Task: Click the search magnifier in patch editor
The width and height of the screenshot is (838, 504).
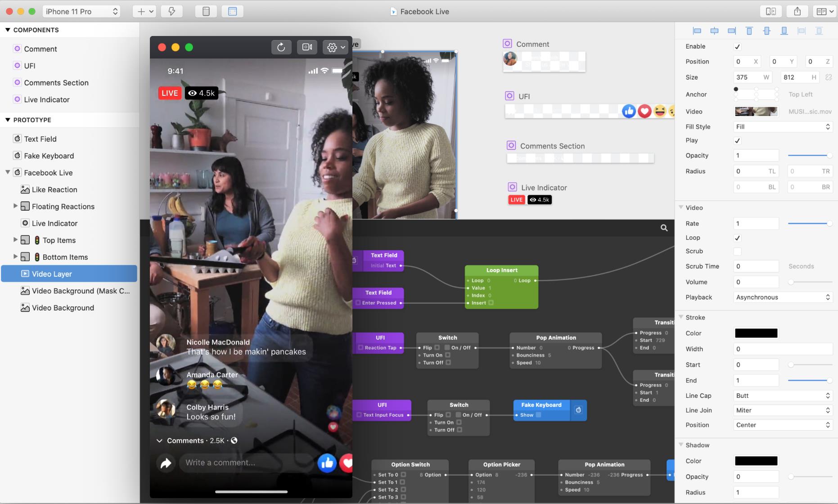Action: tap(664, 228)
